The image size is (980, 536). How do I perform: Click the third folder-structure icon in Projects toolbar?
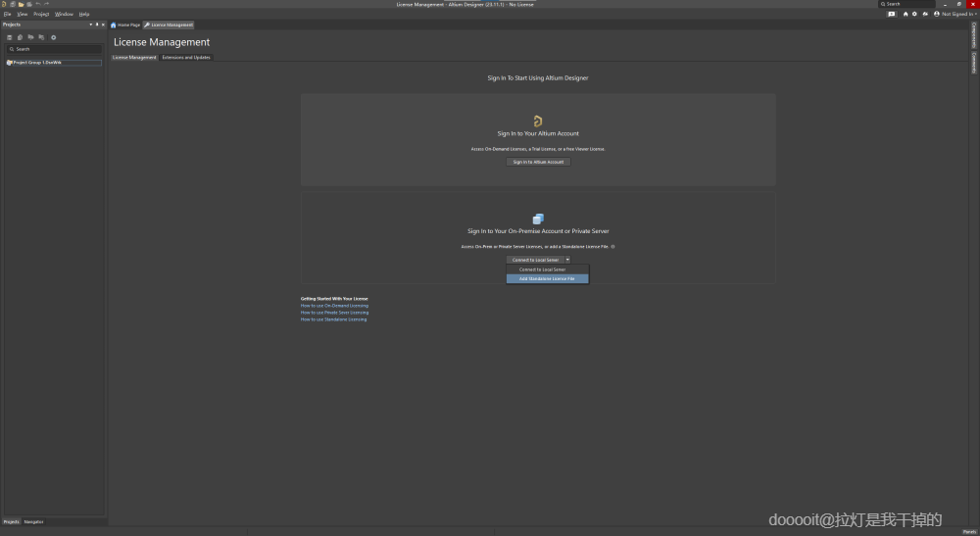click(30, 37)
